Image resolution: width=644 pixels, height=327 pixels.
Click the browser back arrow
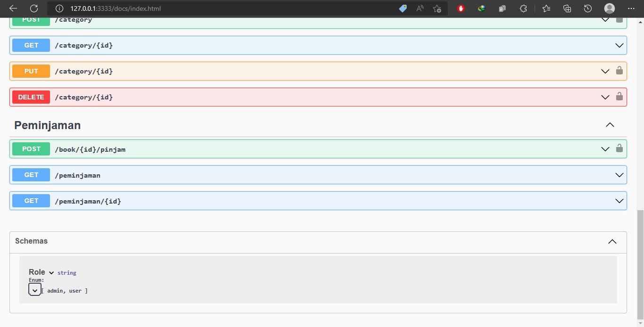tap(13, 8)
